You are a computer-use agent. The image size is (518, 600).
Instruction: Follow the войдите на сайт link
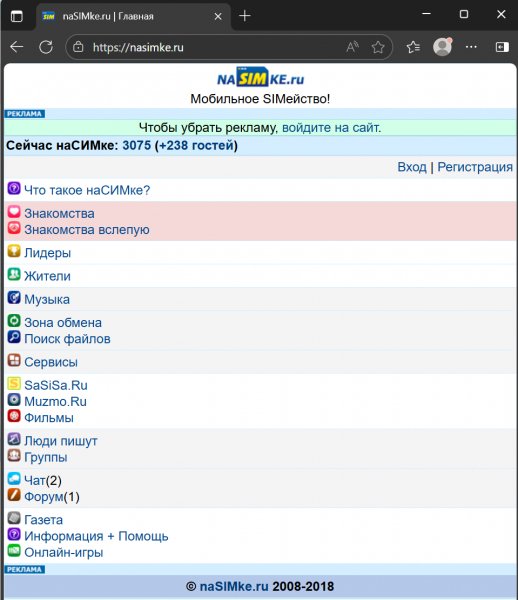[331, 127]
